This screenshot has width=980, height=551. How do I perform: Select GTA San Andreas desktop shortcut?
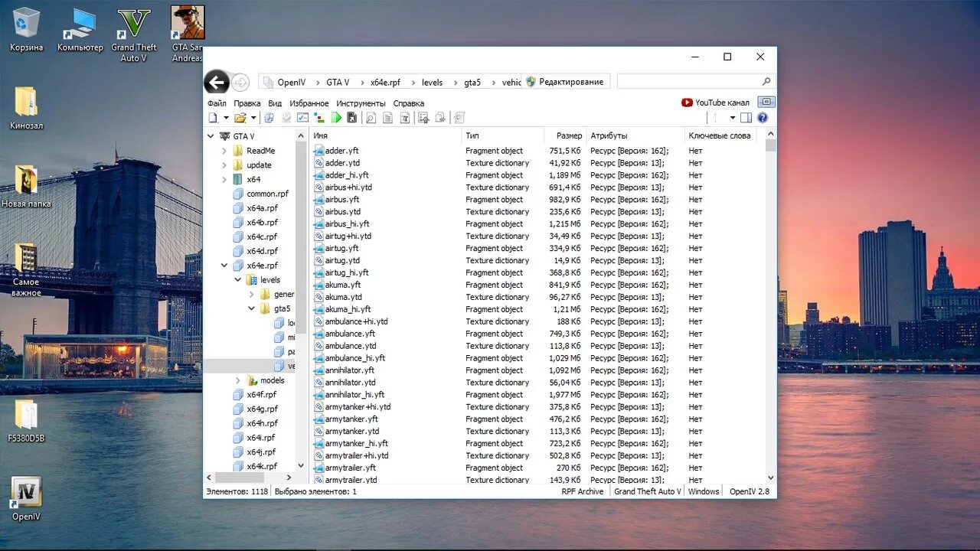(x=188, y=35)
